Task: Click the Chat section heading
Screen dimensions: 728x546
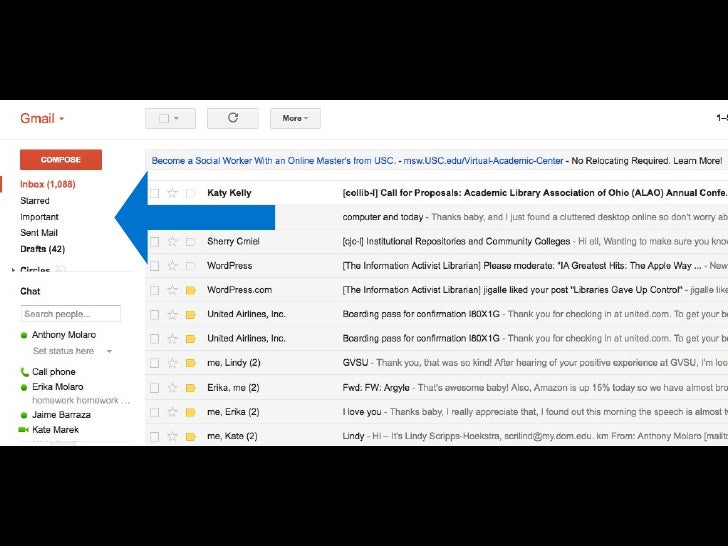Action: (30, 291)
